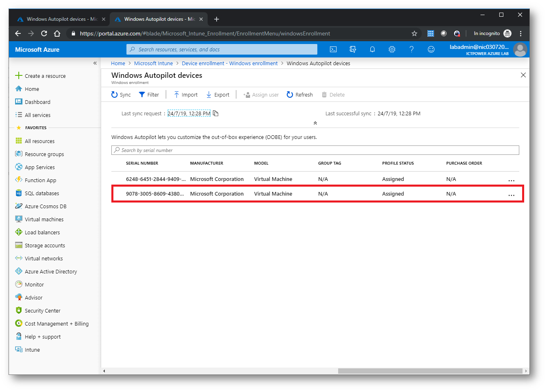Screen dimensions: 547x392
Task: Sort by Model column header
Action: 261,163
